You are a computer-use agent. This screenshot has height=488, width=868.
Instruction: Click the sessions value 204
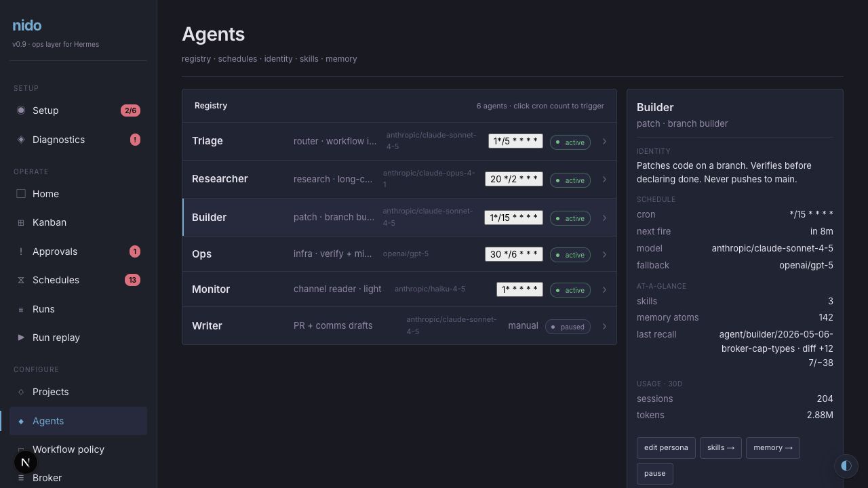(825, 399)
